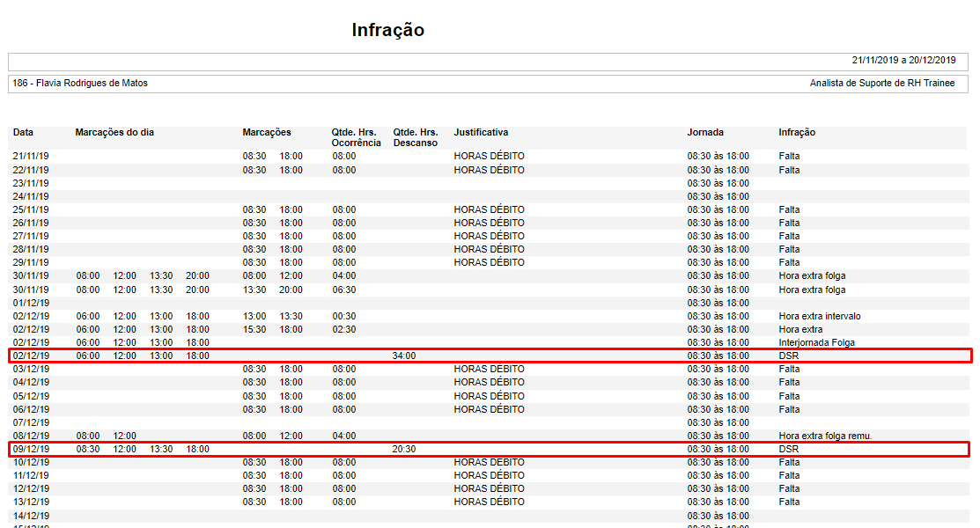Click the Infração column header on the right
Screen dimensions: 980x528
point(797,132)
